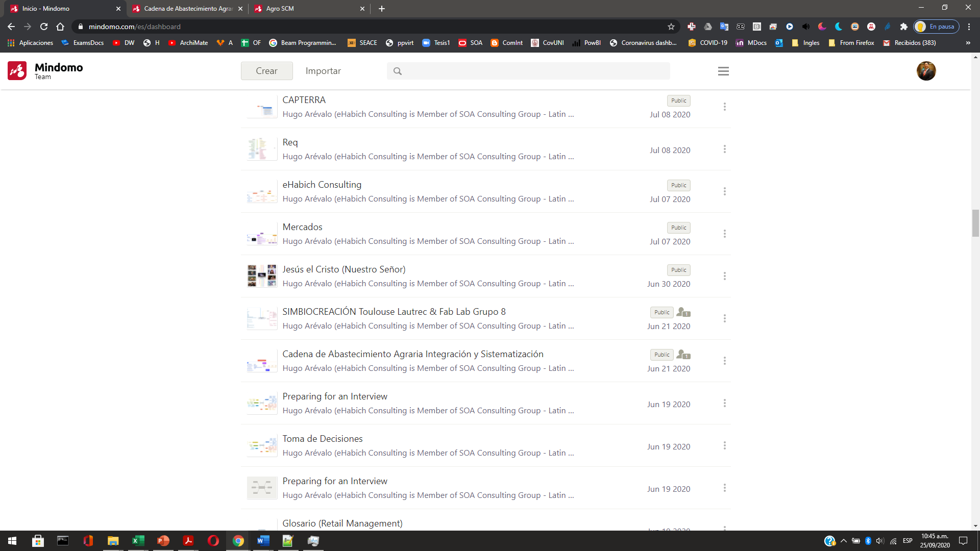Image resolution: width=980 pixels, height=551 pixels.
Task: Launch PowerPoint from taskbar
Action: 163,541
